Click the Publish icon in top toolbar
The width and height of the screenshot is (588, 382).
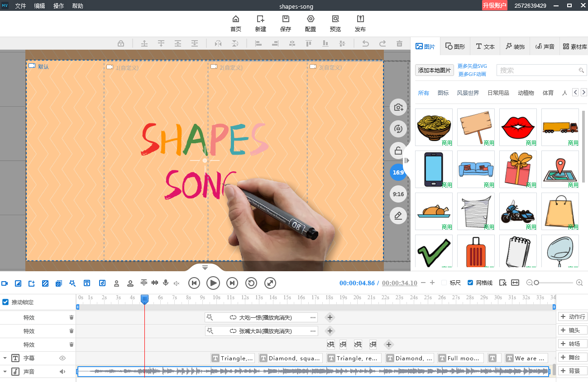point(360,23)
